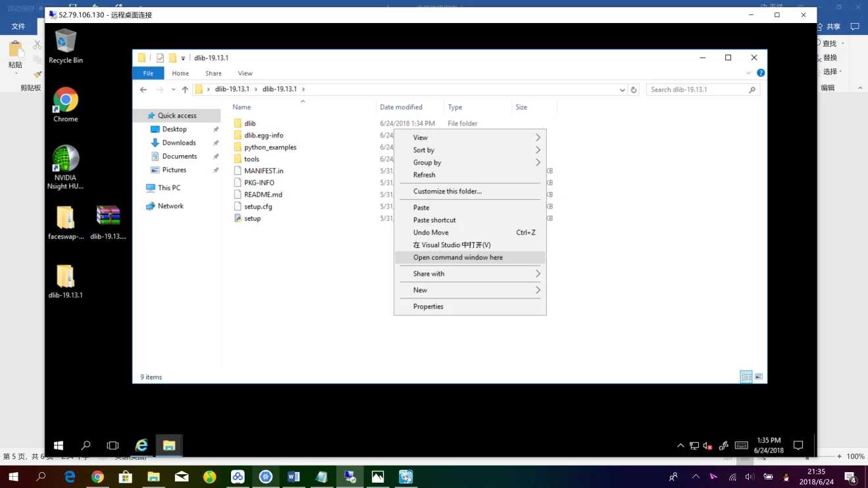The height and width of the screenshot is (488, 868).
Task: Open the Recycle Bin desktop icon
Action: (x=66, y=46)
